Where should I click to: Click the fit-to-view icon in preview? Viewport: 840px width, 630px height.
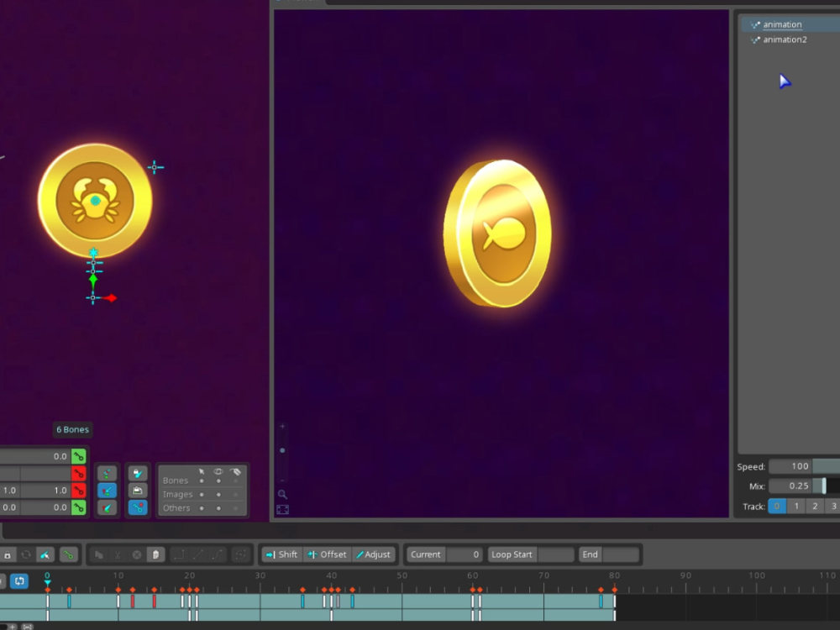[x=282, y=510]
